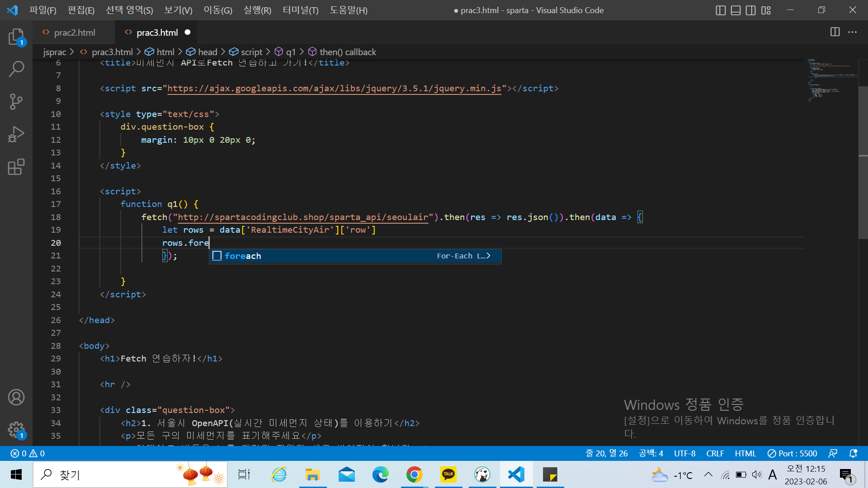This screenshot has width=868, height=488.
Task: Click the Live Server Port : 5500
Action: click(793, 453)
